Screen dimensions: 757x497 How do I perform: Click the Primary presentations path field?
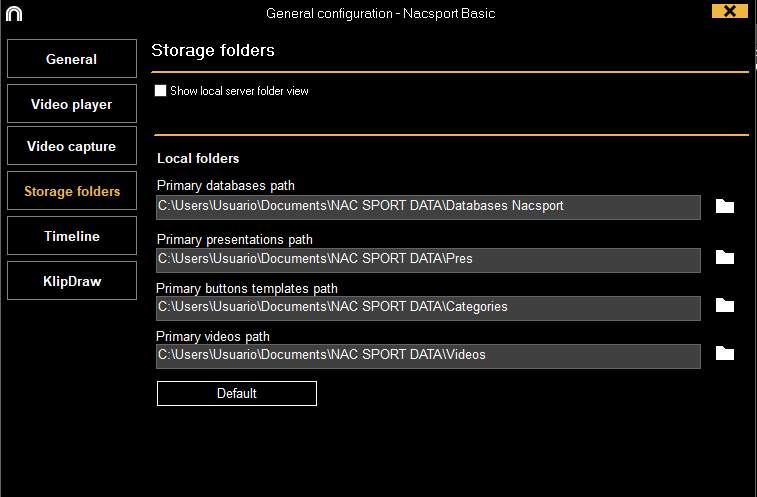(428, 260)
